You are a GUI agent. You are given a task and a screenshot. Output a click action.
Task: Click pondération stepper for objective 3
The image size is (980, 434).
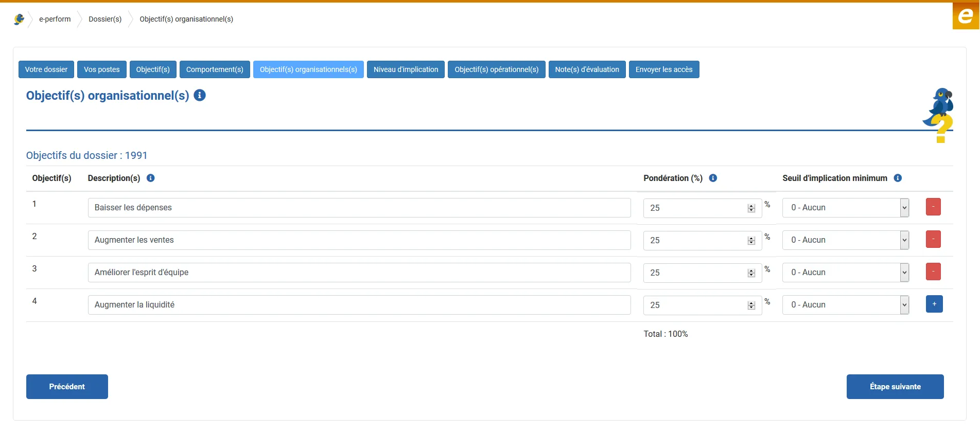click(751, 273)
